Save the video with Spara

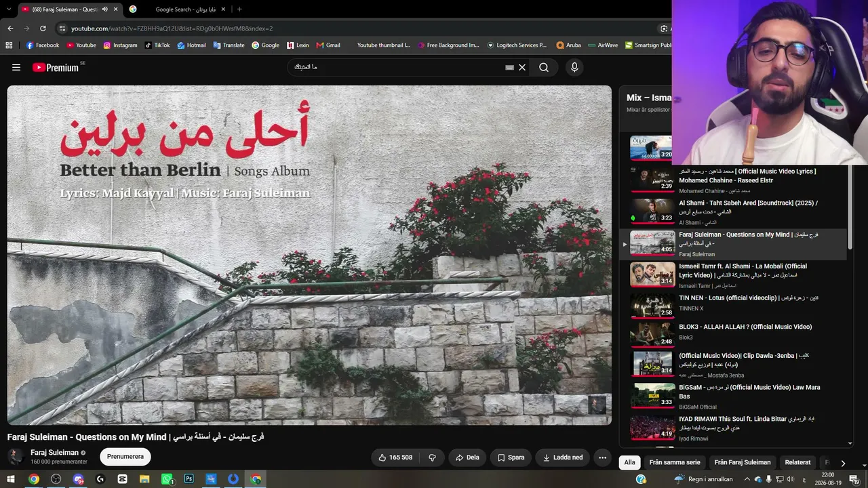point(511,457)
